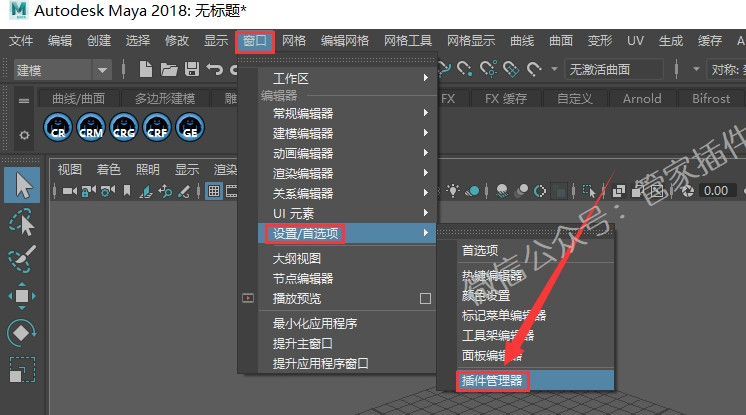Select the arrow Select tool
The width and height of the screenshot is (746, 415).
point(22,185)
